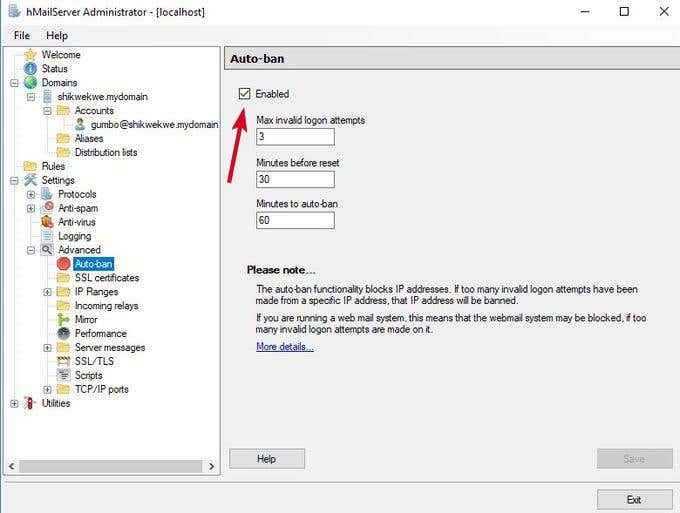Viewport: 680px width, 513px height.
Task: Select the Rules tree item label
Action: (x=53, y=166)
